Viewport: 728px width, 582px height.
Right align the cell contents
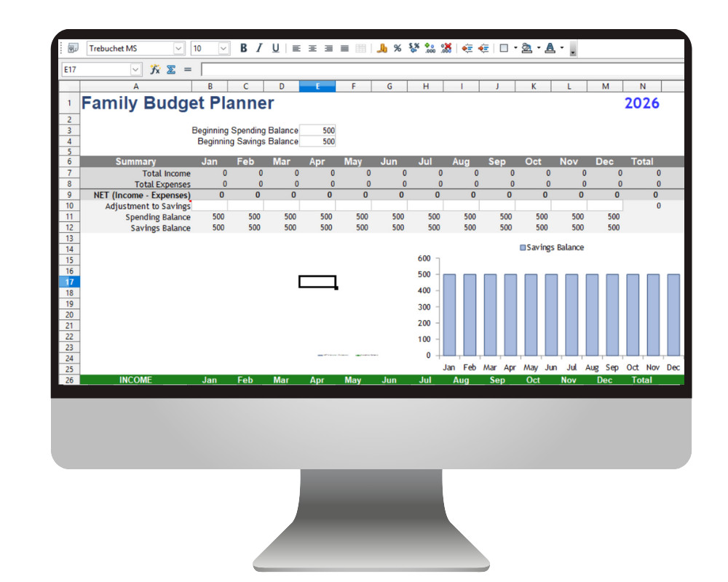[328, 48]
